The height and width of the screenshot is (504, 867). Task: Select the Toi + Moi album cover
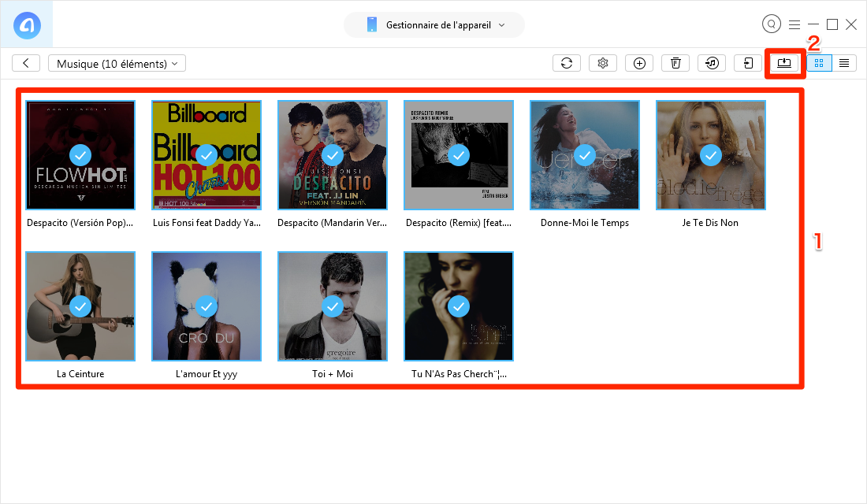[x=333, y=306]
